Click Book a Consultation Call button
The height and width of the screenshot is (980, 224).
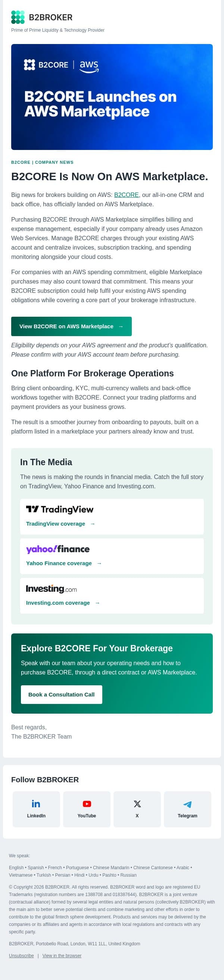(61, 695)
